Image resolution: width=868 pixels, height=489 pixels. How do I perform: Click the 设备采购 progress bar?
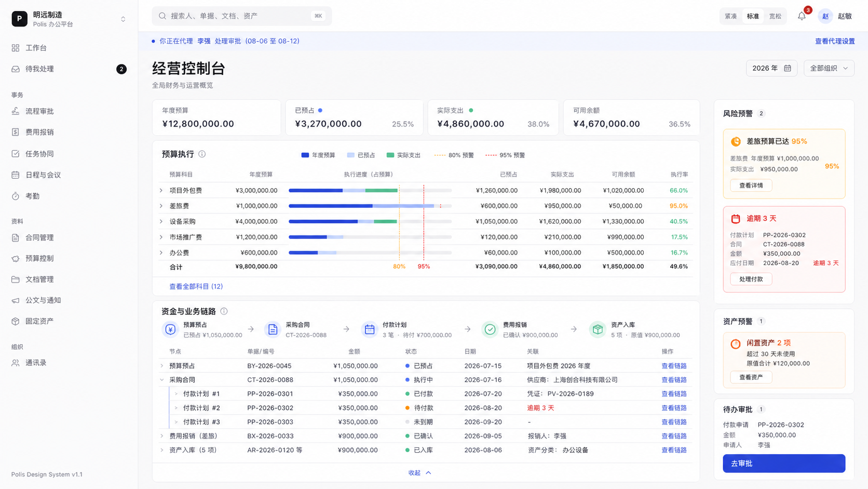[370, 221]
